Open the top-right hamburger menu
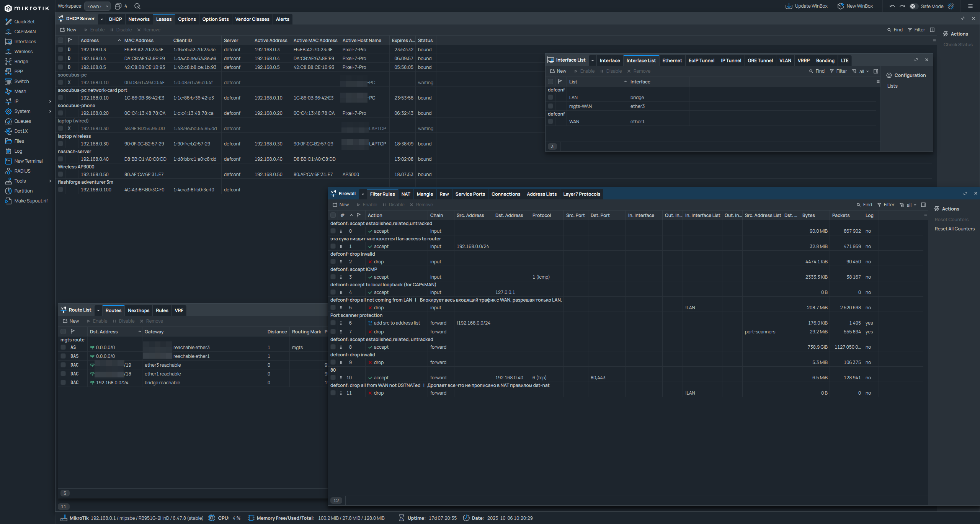 pyautogui.click(x=970, y=6)
